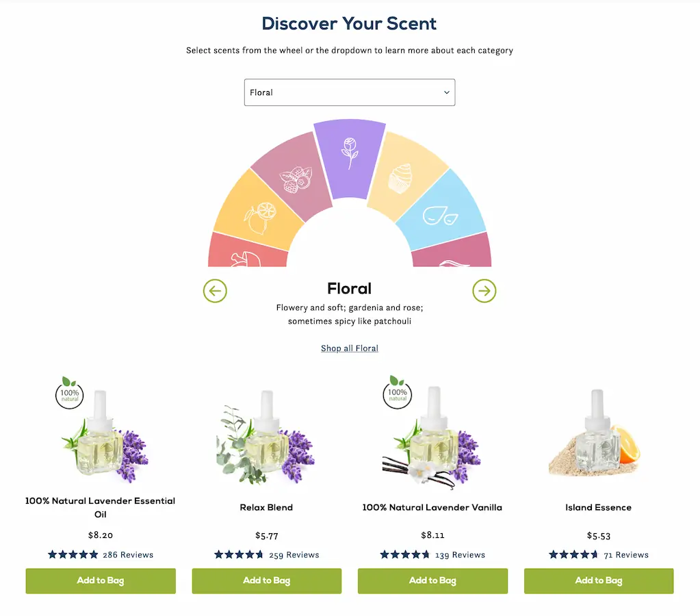This screenshot has width=700, height=616.
Task: Add Relax Blend to bag
Action: [267, 581]
